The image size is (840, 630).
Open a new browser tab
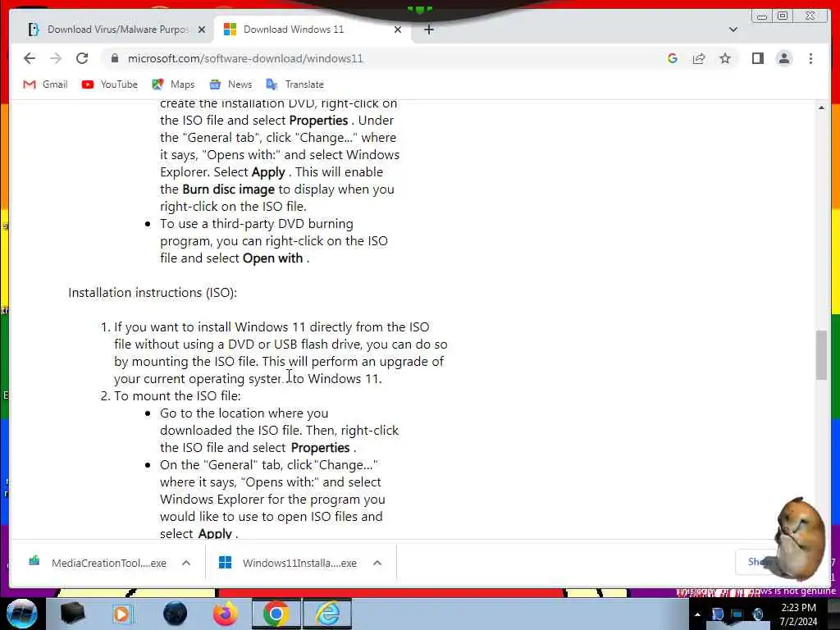[428, 30]
